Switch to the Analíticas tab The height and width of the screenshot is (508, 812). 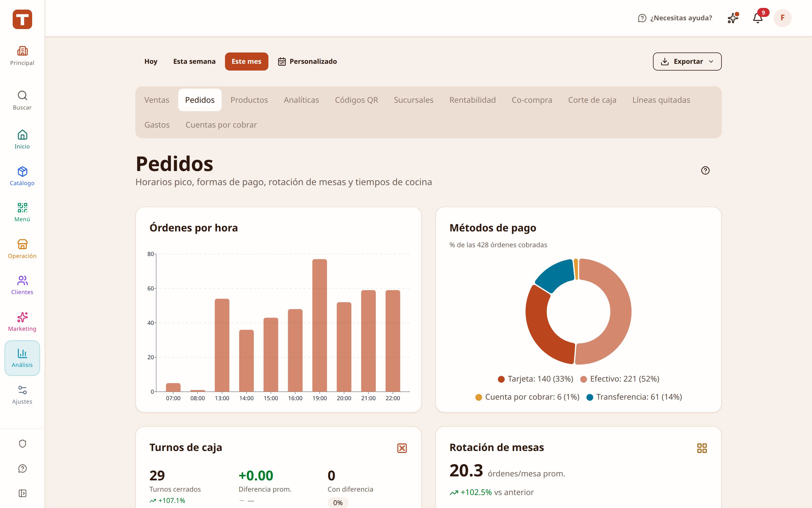click(301, 100)
